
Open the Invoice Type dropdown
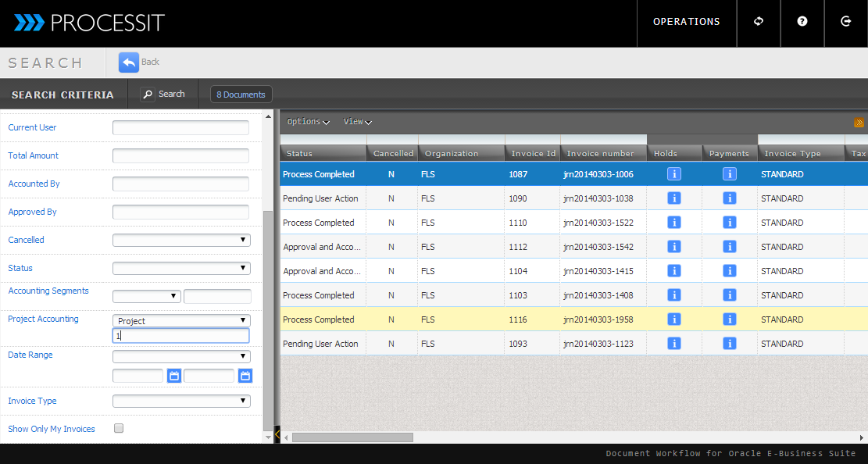click(x=181, y=401)
